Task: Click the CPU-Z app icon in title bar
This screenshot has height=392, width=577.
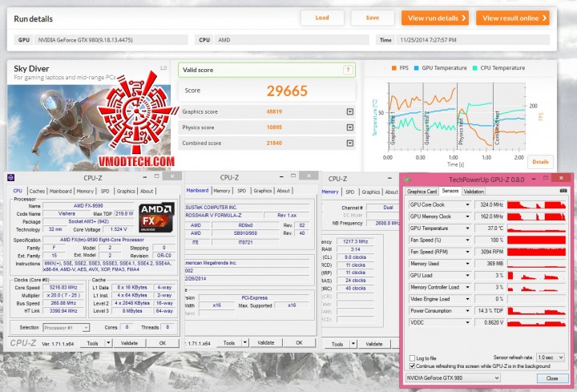Action: point(11,178)
